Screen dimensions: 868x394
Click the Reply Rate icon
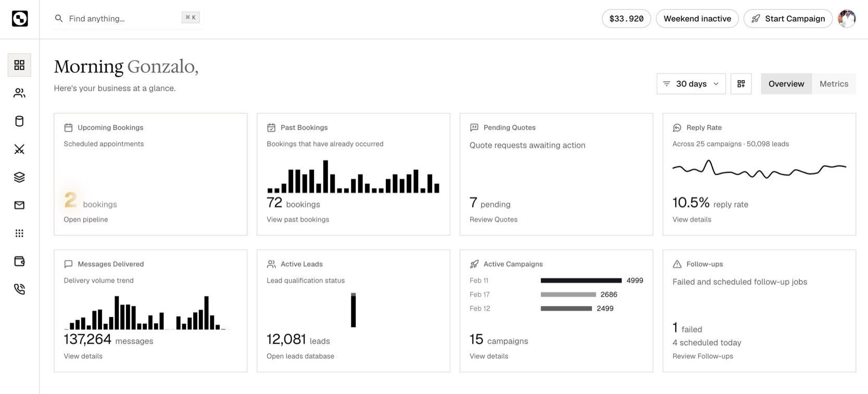[x=677, y=128]
